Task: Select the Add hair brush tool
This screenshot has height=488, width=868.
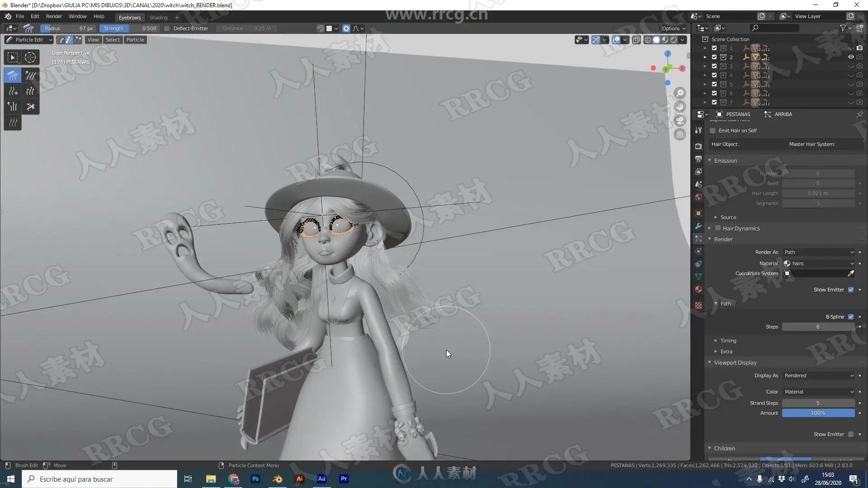Action: click(x=13, y=91)
